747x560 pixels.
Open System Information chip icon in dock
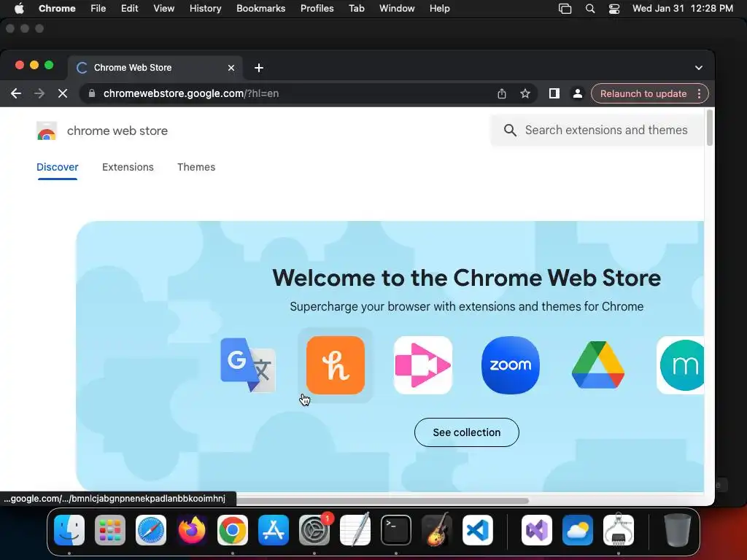[x=619, y=530]
